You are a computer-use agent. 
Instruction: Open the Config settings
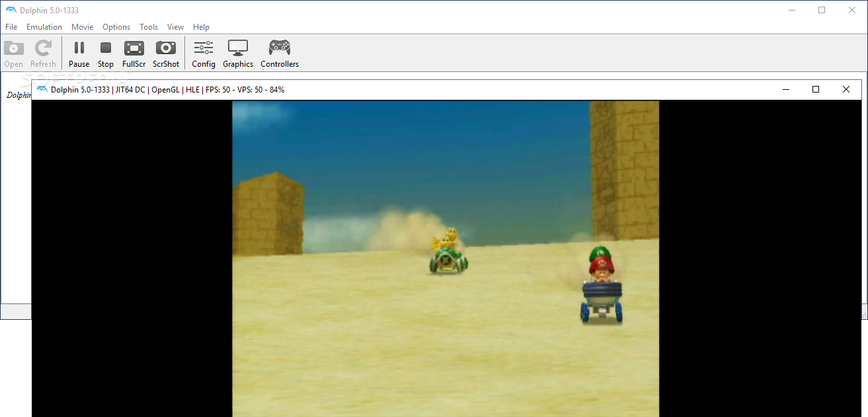pos(204,54)
